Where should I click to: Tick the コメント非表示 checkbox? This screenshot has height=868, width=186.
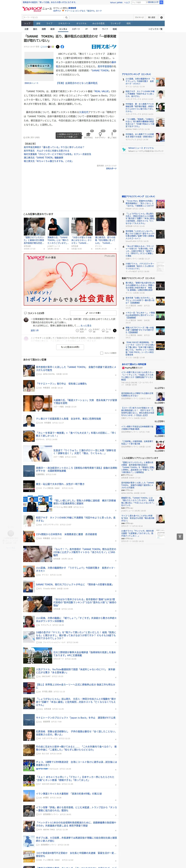[x=102, y=353]
